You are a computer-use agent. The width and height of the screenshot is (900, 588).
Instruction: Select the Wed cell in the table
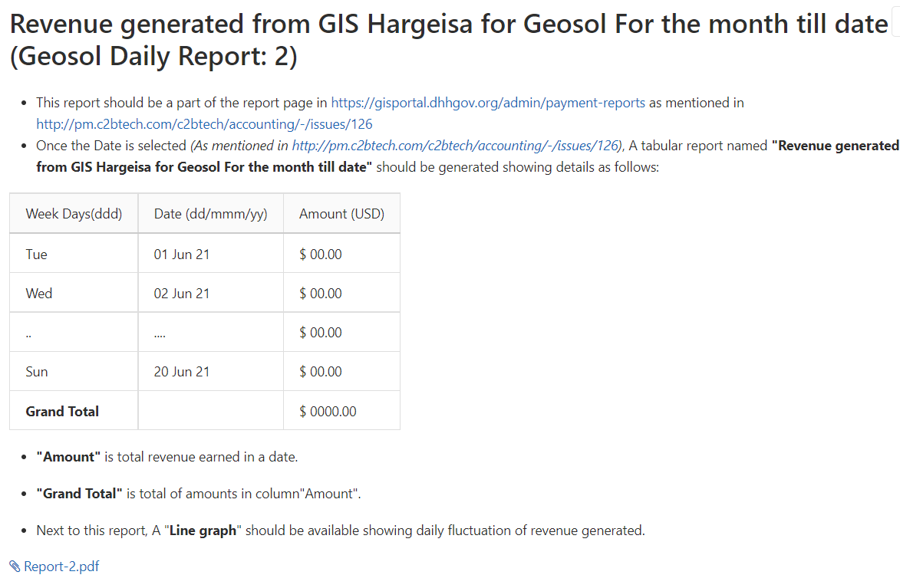(x=74, y=293)
